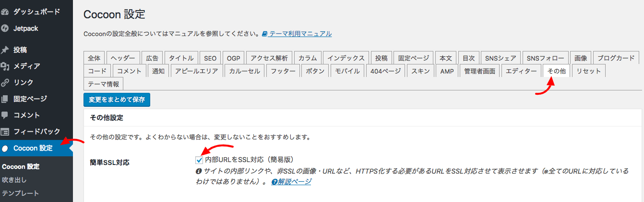Click the pushpin icon beside 投稿
Image resolution: width=644 pixels, height=202 pixels.
[5, 50]
